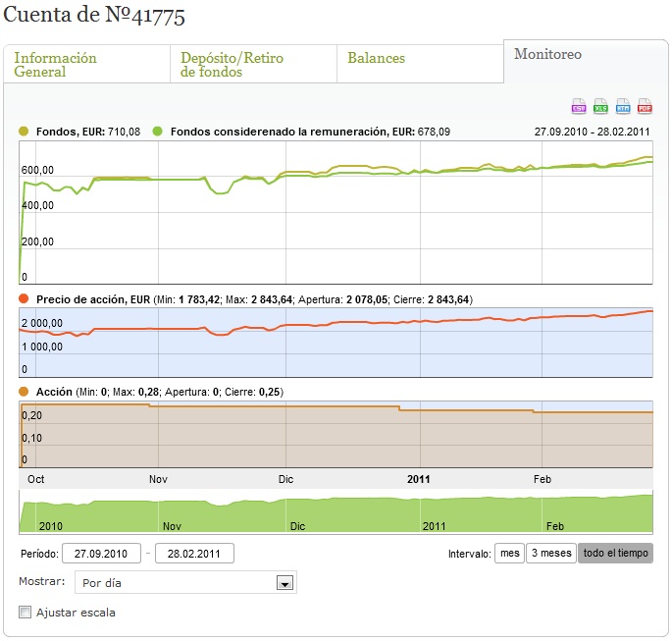The width and height of the screenshot is (672, 641).
Task: Click the Mostrar label
Action: tap(41, 581)
